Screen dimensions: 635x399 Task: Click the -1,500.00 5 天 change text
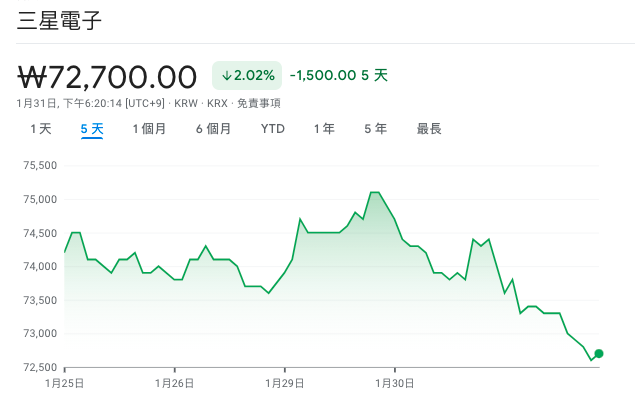(x=339, y=75)
